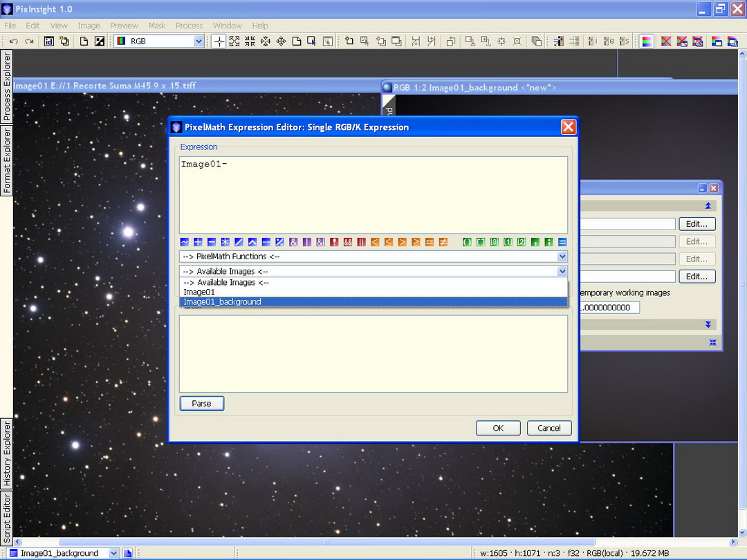Open the Window menu

[x=228, y=26]
